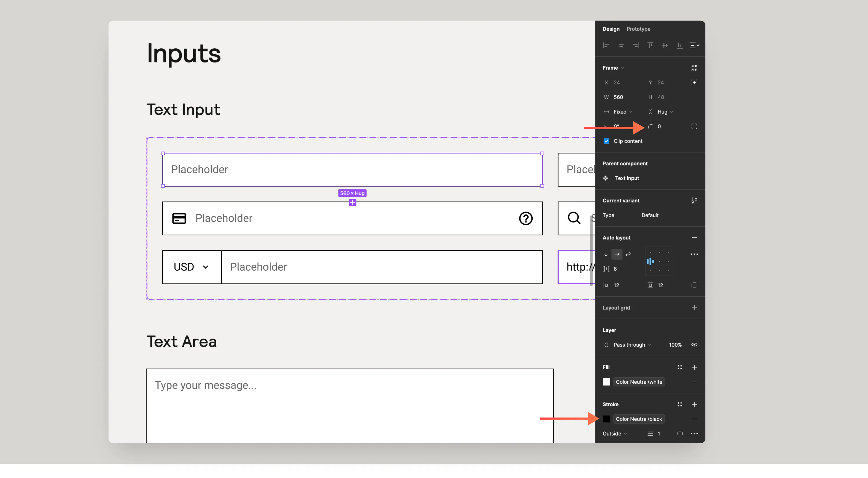This screenshot has width=868, height=478.
Task: Click the canvas vertical scrollbar
Action: (591, 251)
